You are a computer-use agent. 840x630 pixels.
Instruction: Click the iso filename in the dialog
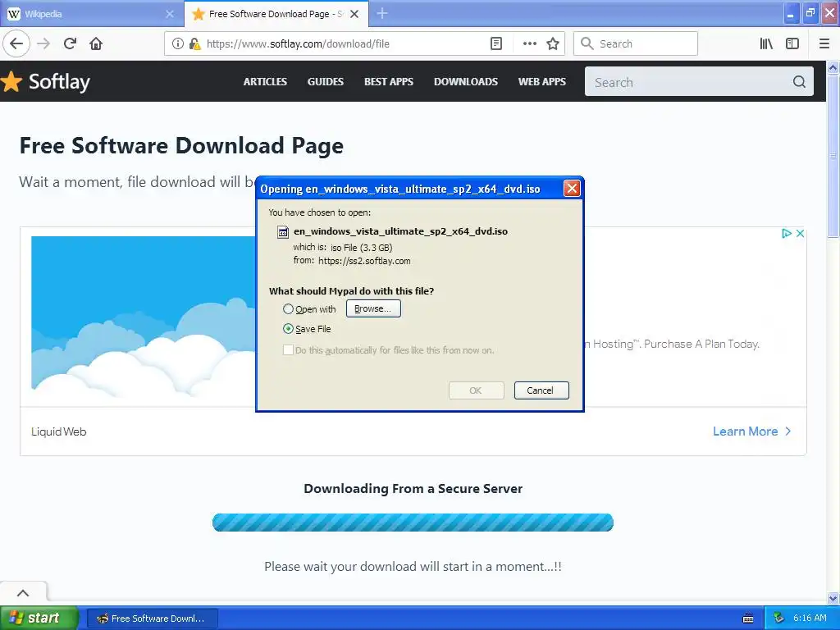400,231
